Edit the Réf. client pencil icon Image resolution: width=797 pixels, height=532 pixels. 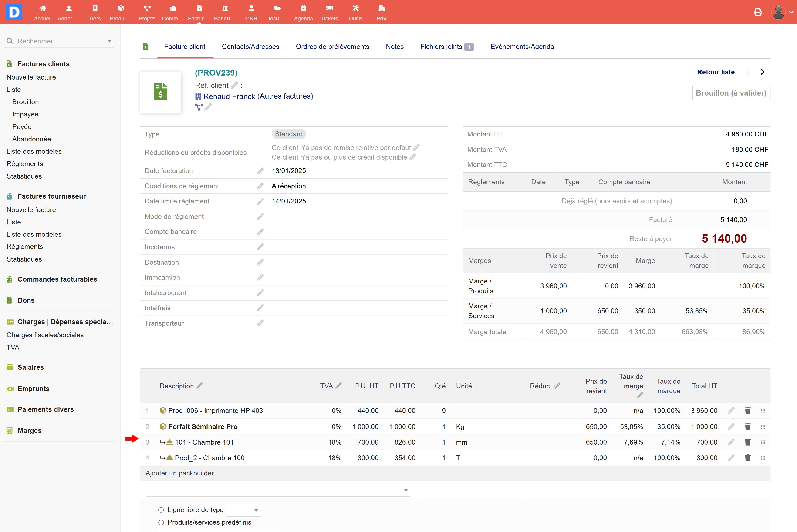234,85
